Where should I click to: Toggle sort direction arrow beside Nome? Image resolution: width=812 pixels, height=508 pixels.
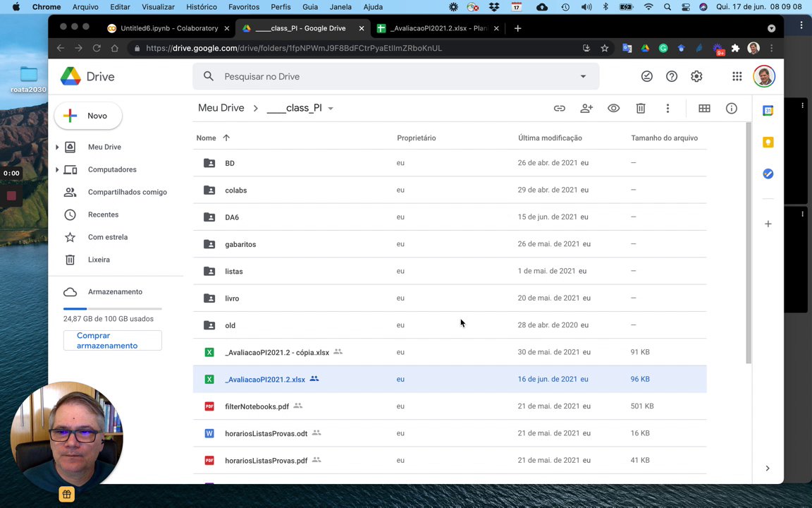pyautogui.click(x=226, y=138)
